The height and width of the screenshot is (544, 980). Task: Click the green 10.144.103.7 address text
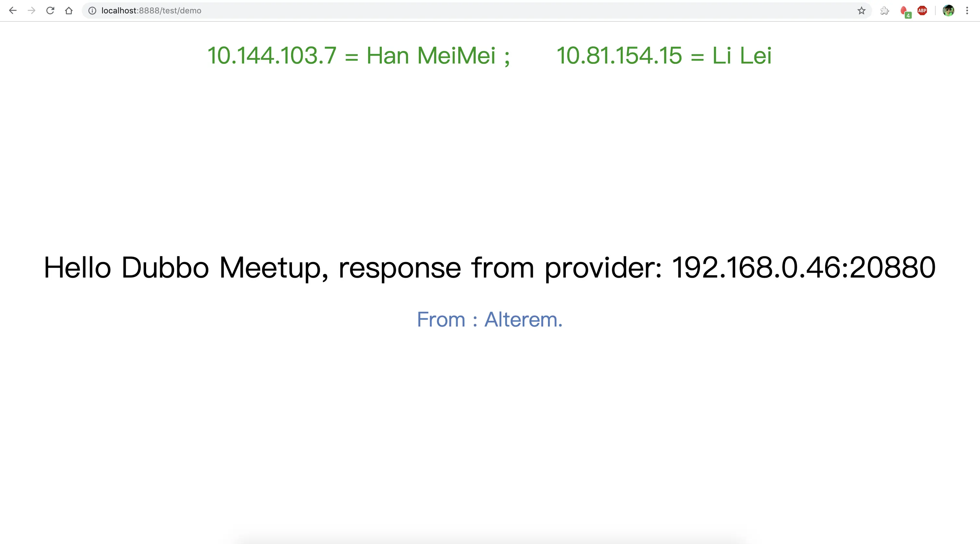tap(272, 55)
